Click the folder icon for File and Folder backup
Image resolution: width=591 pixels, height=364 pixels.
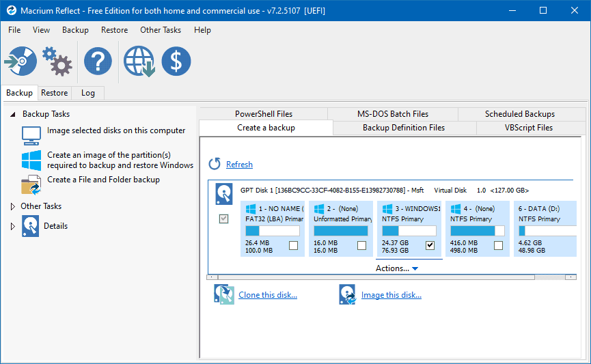pos(31,184)
